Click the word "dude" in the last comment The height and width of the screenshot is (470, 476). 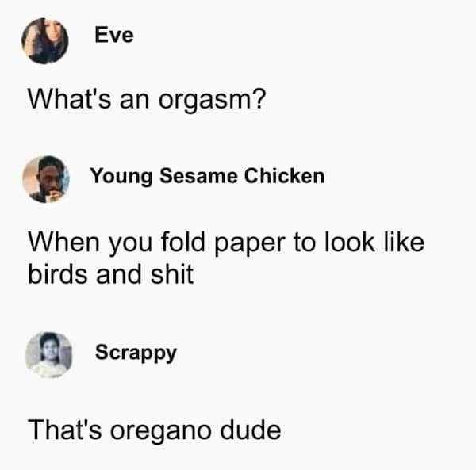tap(251, 430)
